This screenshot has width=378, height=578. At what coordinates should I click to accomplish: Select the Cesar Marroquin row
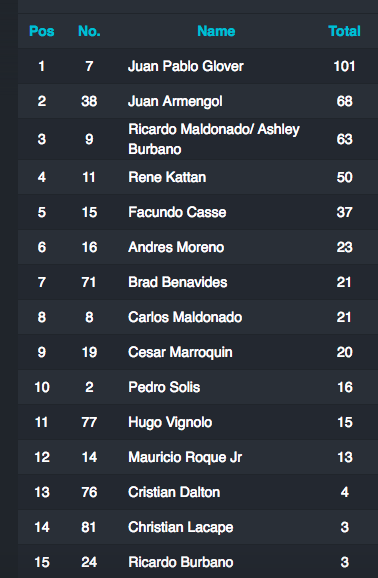(x=198, y=352)
